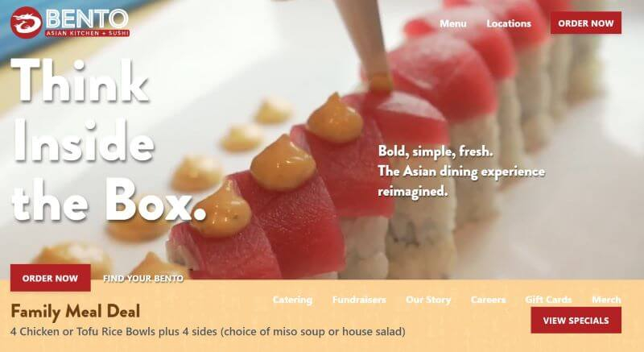Screen dimensions: 644x352
Task: Click the Chicken or Tofu Rice Bowls description
Action: [208, 332]
